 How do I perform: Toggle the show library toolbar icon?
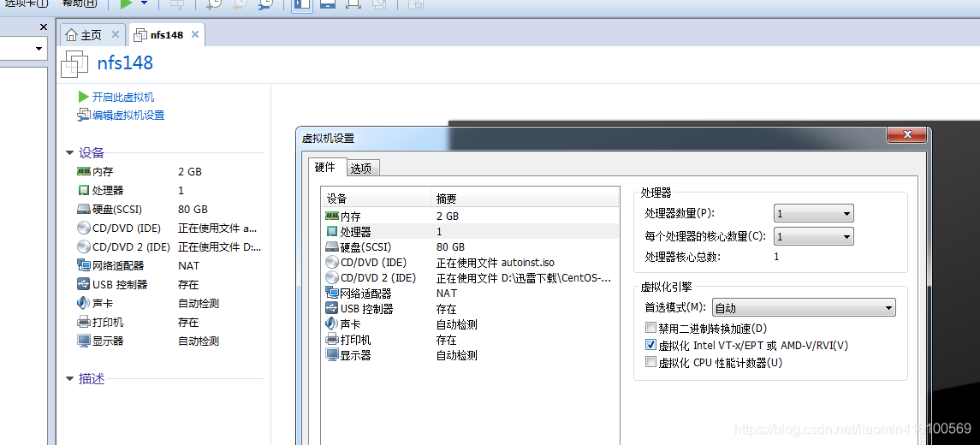pyautogui.click(x=303, y=3)
